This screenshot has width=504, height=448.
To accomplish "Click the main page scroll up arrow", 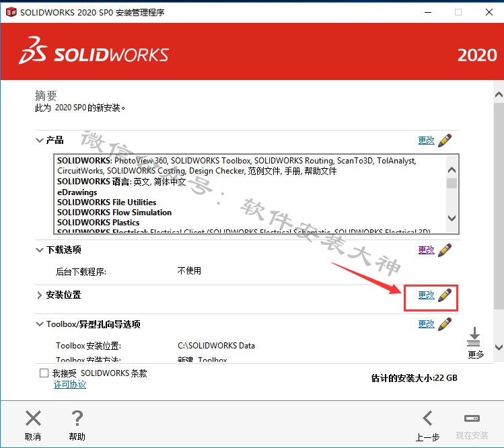I will point(499,94).
